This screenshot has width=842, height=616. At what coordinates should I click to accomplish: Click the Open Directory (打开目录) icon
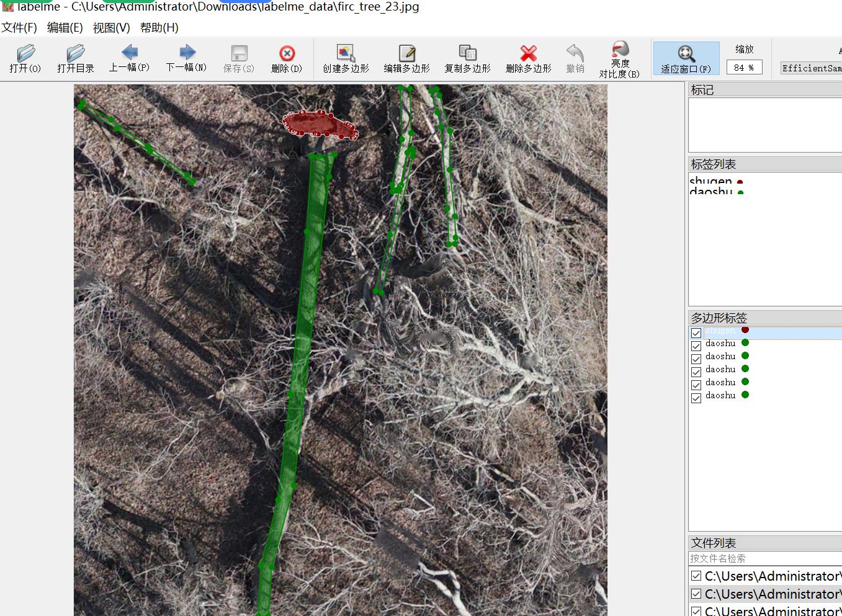pyautogui.click(x=76, y=58)
